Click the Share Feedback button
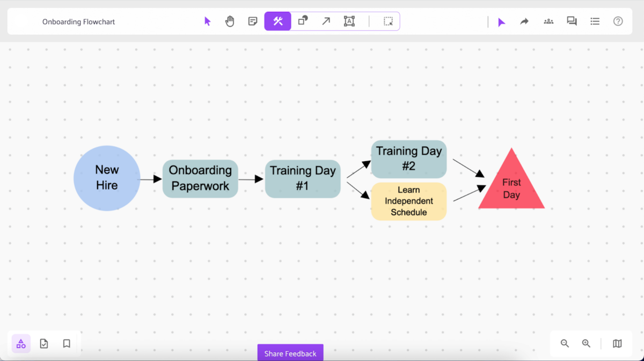The width and height of the screenshot is (644, 361). (x=290, y=353)
